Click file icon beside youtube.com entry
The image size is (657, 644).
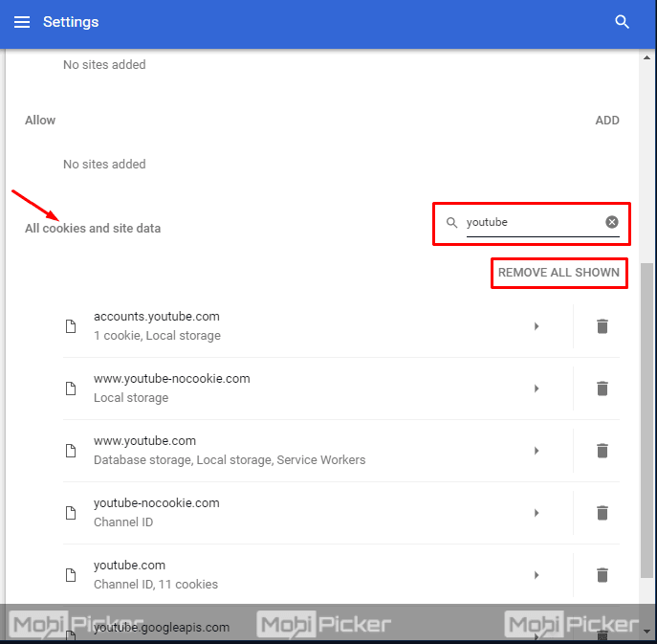point(71,575)
